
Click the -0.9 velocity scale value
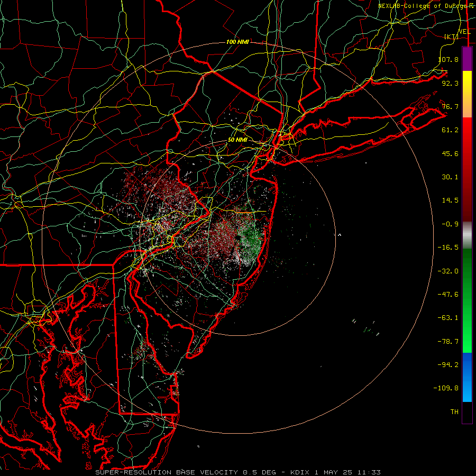coord(450,224)
